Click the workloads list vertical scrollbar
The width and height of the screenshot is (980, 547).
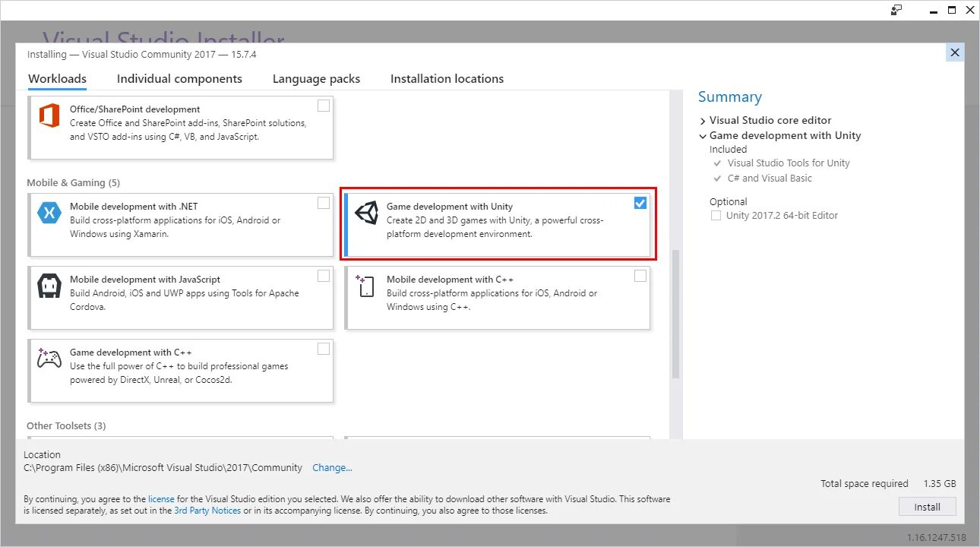(x=675, y=314)
